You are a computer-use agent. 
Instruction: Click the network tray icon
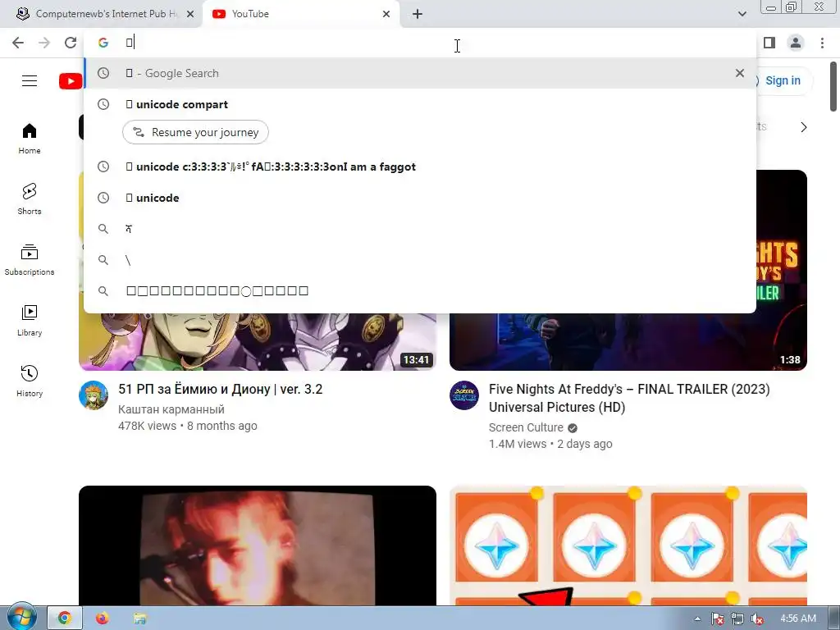[737, 619]
